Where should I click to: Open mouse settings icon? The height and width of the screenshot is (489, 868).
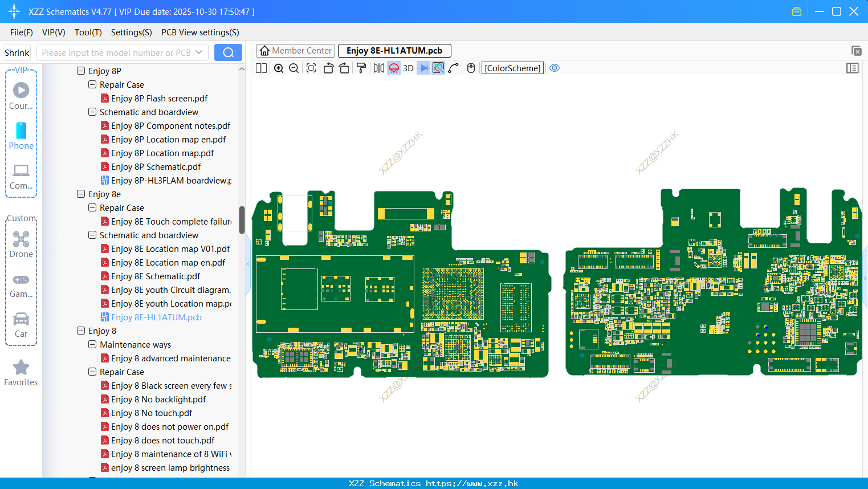pyautogui.click(x=471, y=68)
